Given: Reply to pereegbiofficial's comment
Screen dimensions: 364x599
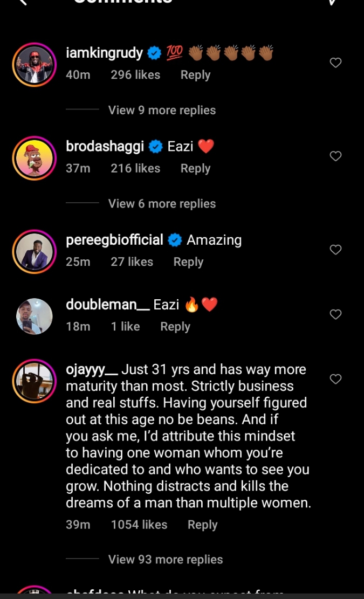Looking at the screenshot, I should coord(188,262).
